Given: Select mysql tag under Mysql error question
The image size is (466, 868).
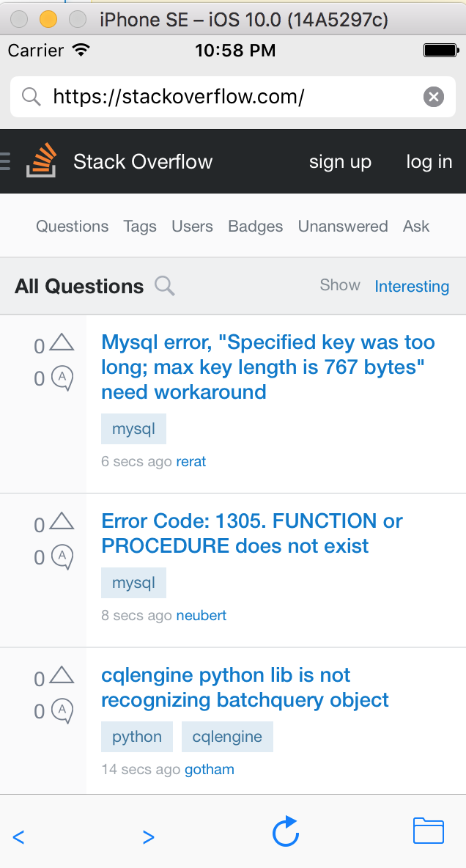Looking at the screenshot, I should click(133, 429).
